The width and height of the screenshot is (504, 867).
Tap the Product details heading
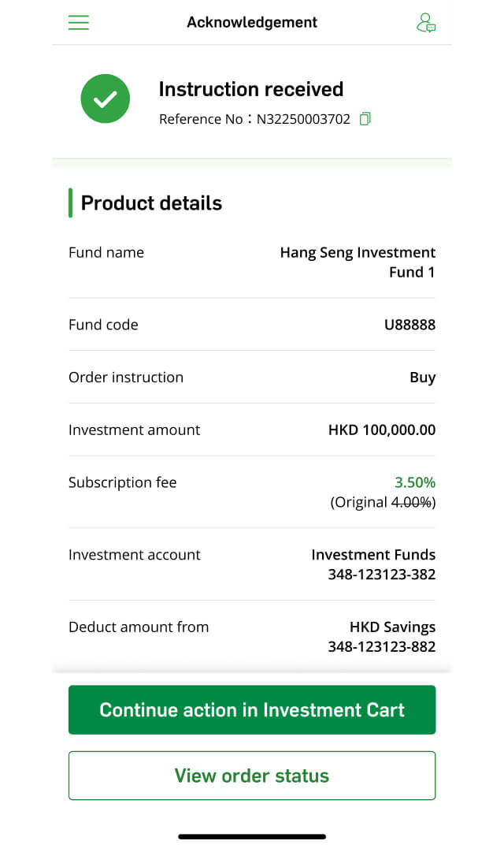151,203
